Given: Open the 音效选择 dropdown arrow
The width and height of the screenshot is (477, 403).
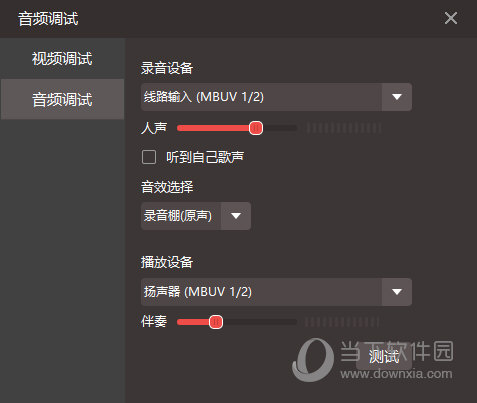Looking at the screenshot, I should [236, 216].
